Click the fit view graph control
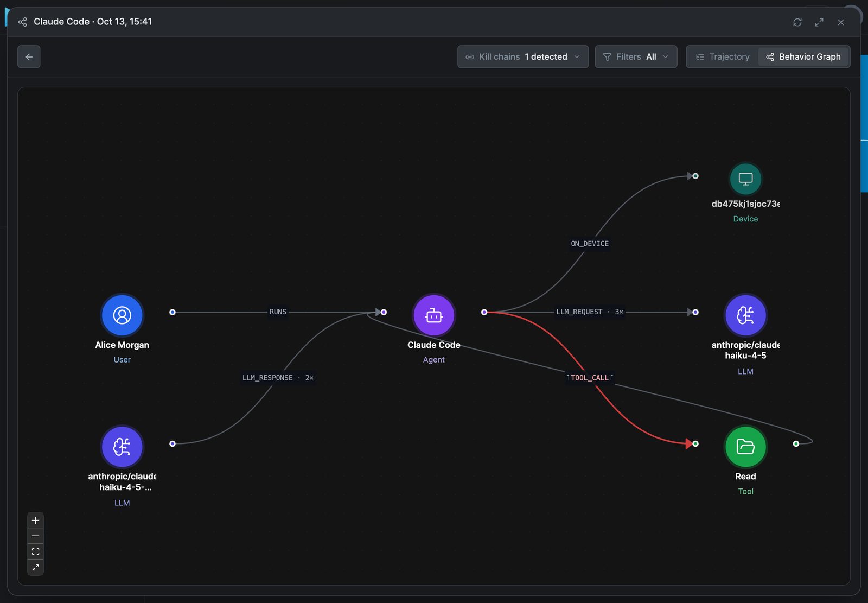This screenshot has height=603, width=868. point(35,551)
